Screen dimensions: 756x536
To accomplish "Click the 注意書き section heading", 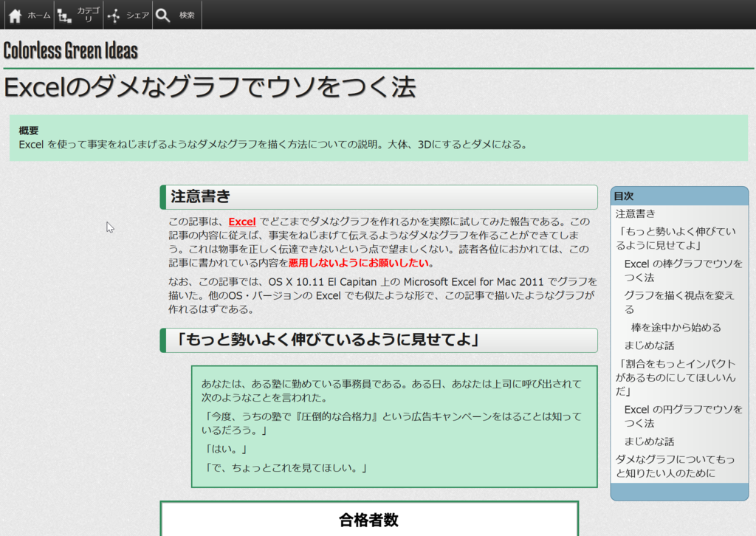I will coord(200,196).
